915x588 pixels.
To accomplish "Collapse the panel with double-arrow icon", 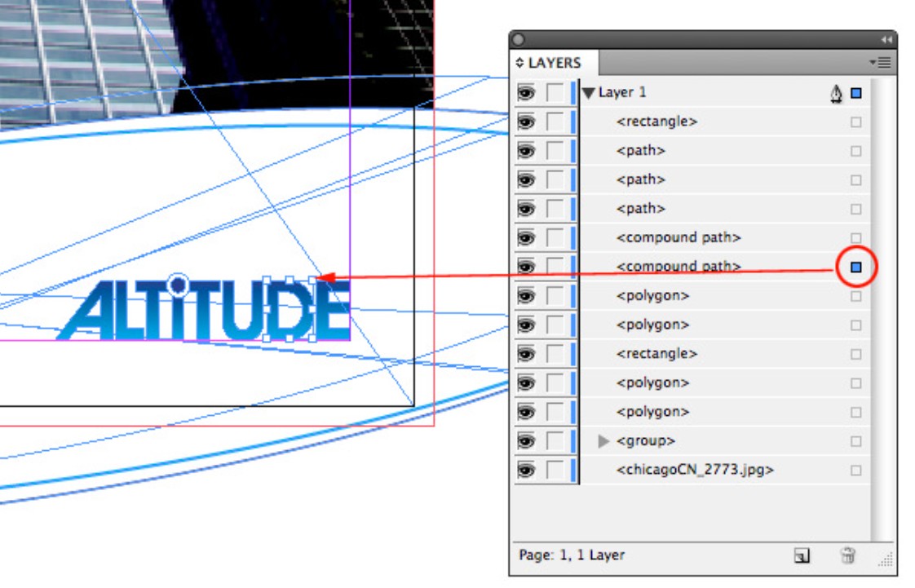I will click(886, 39).
